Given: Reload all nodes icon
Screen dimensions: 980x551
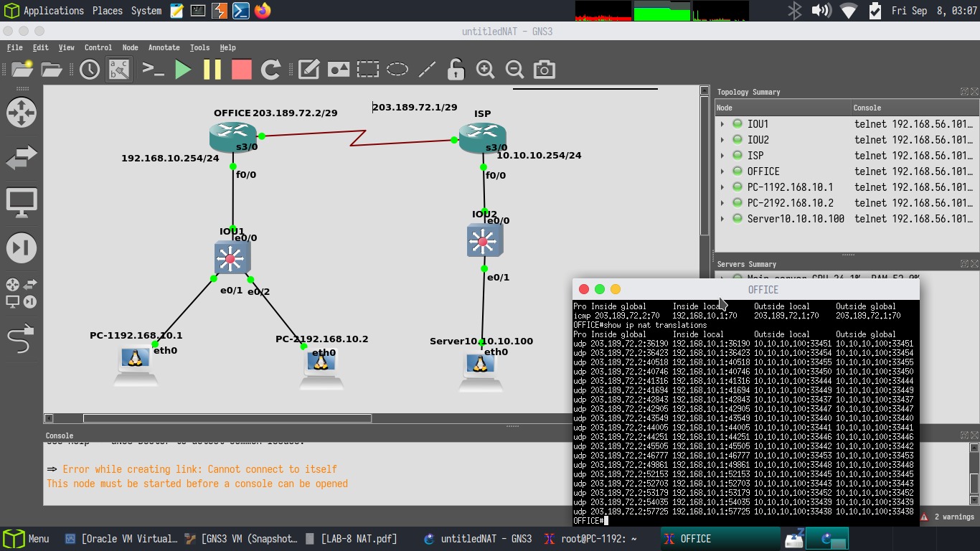Looking at the screenshot, I should pyautogui.click(x=270, y=70).
